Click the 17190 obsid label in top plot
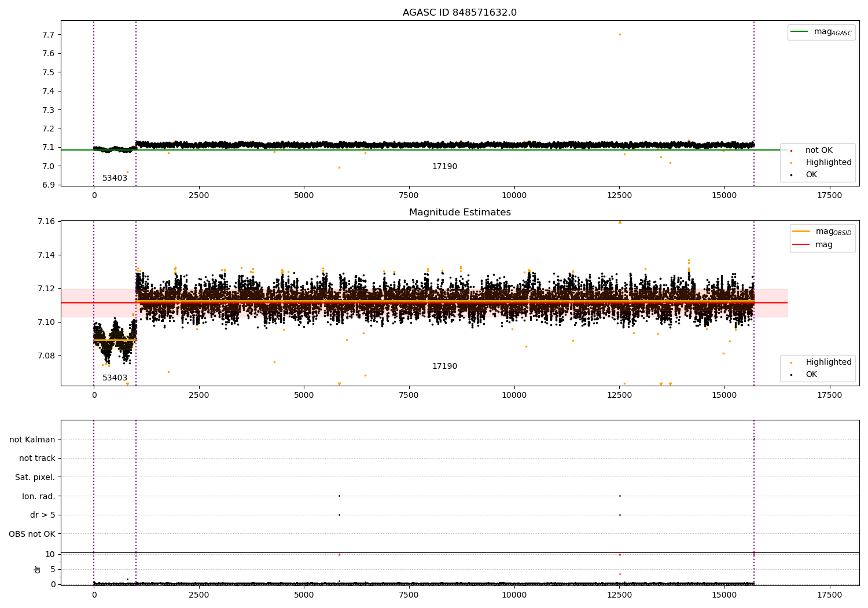Screen dimensions: 868x608 (x=444, y=167)
